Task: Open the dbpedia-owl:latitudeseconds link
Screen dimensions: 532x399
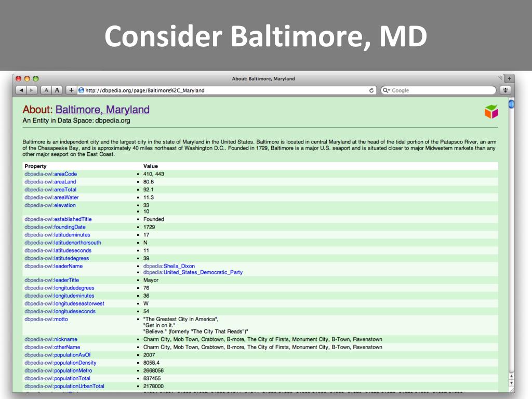Action: click(x=58, y=250)
